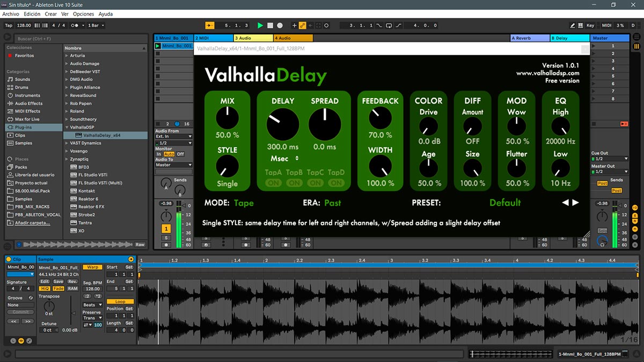
Task: Toggle Warp in Sample box
Action: [x=92, y=267]
